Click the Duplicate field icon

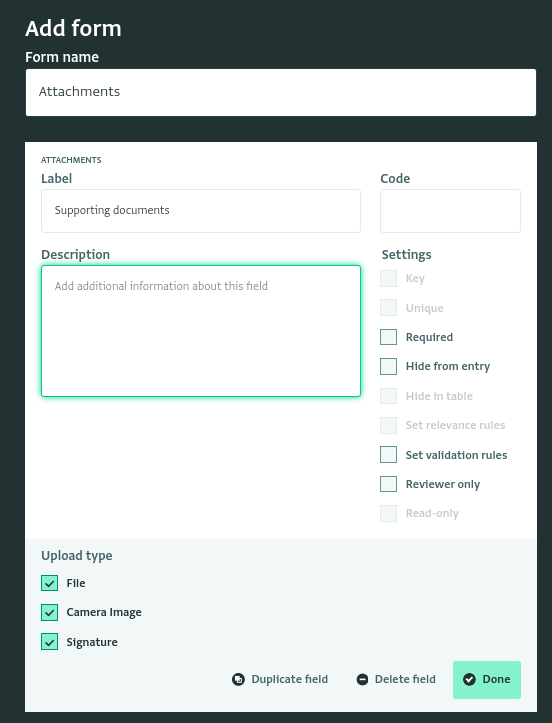click(238, 679)
